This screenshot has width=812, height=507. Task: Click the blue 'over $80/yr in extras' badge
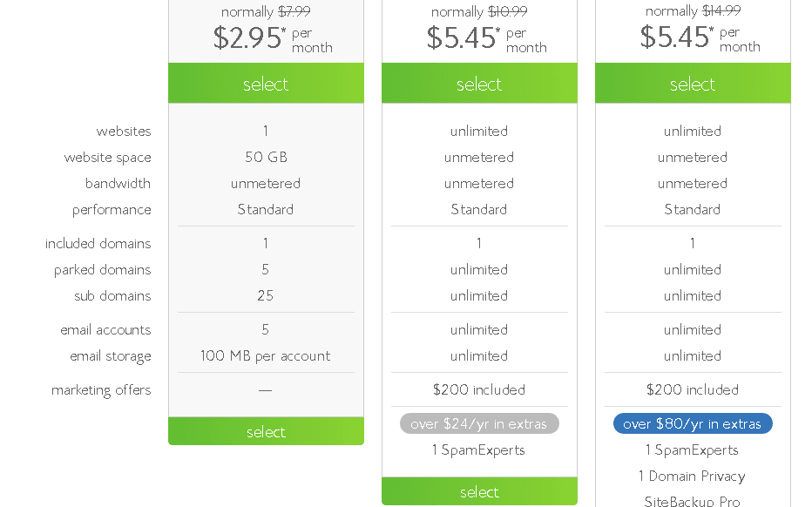[x=693, y=424]
